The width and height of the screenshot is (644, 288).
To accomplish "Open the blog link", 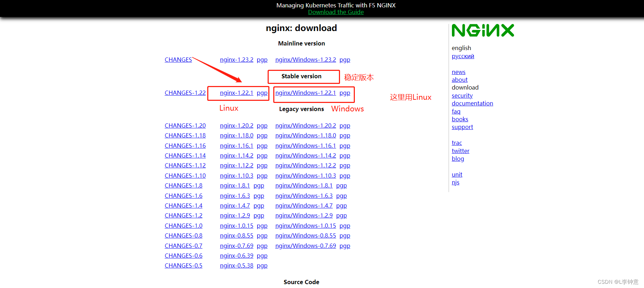I will [458, 159].
